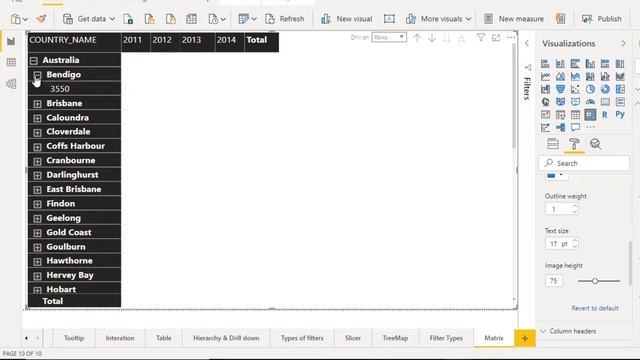Select the Pie chart visual
The width and height of the screenshot is (640, 360).
click(x=590, y=89)
